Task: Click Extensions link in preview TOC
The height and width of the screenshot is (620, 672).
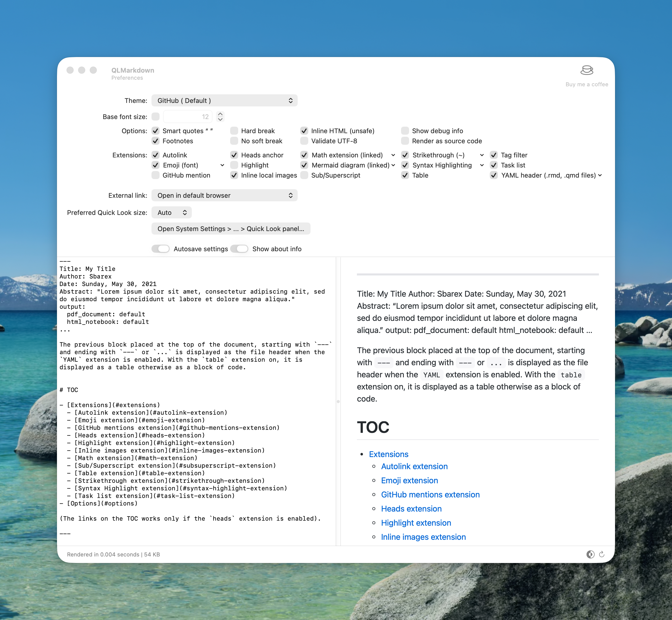Action: 389,454
